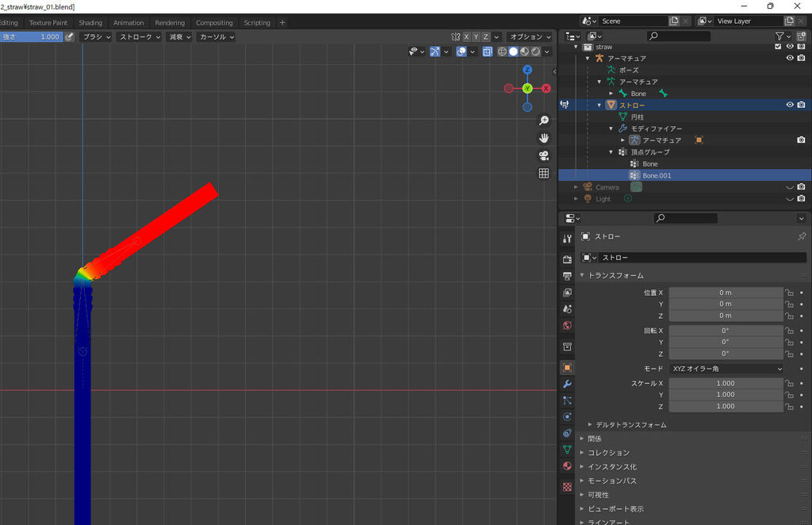Open the View Layer properties tab

coord(567,293)
